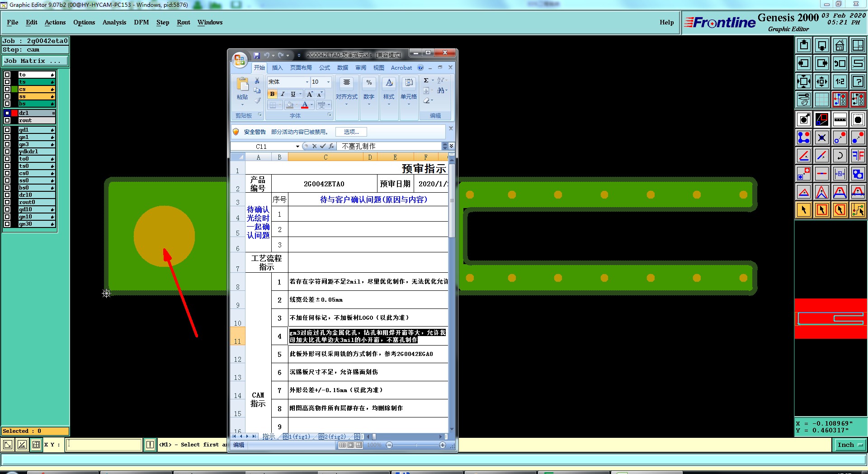Click the Excel Office button
Image resolution: width=868 pixels, height=474 pixels.
tap(240, 60)
